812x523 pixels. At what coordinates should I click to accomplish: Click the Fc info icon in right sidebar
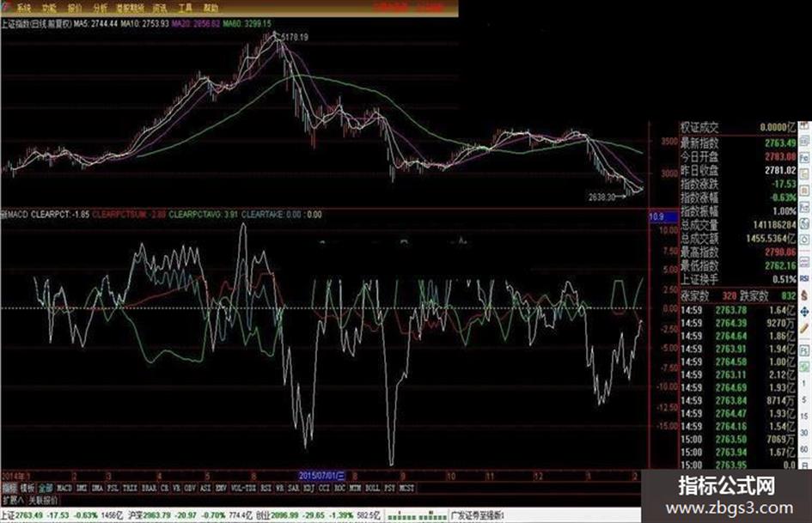pos(804,156)
